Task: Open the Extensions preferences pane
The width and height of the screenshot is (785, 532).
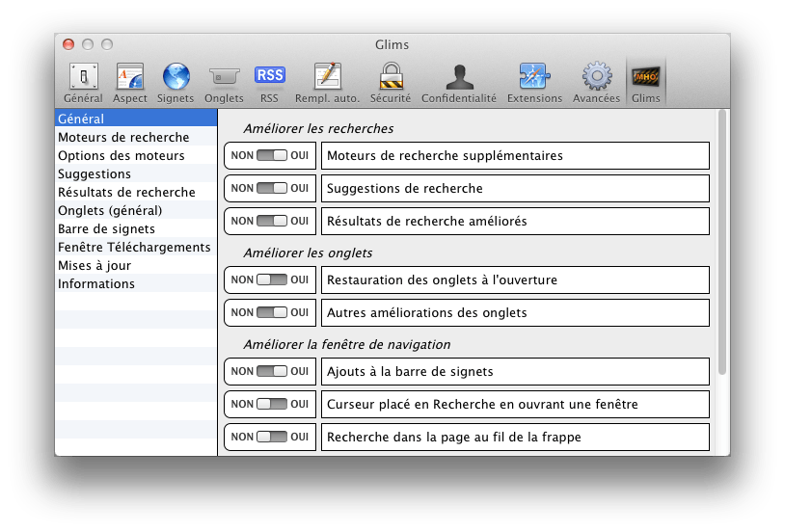Action: point(534,83)
